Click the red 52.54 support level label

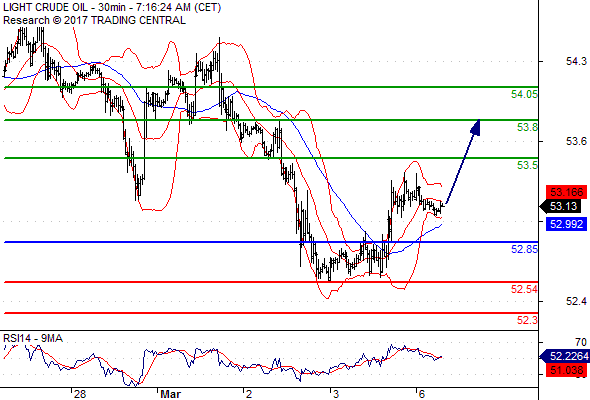tap(524, 289)
